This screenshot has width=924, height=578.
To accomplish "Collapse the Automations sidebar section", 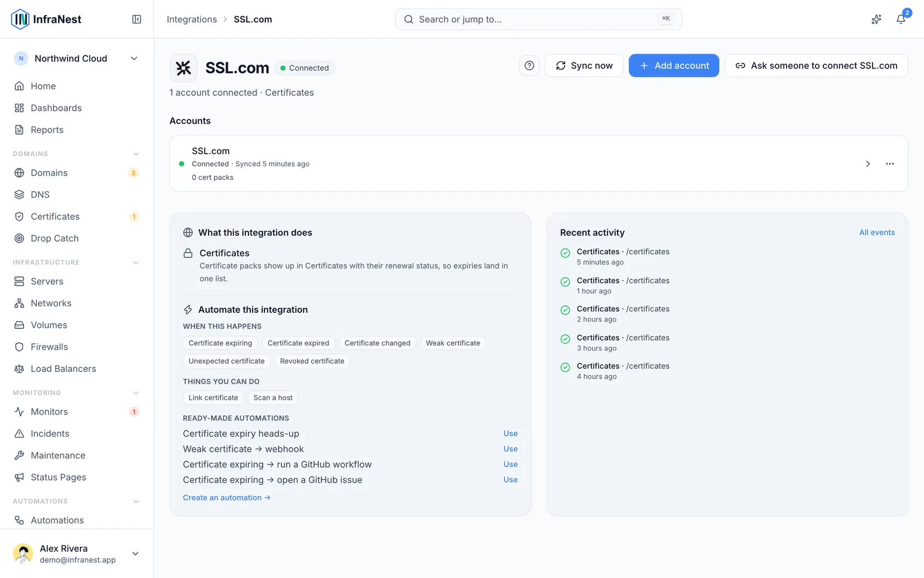I will (136, 501).
